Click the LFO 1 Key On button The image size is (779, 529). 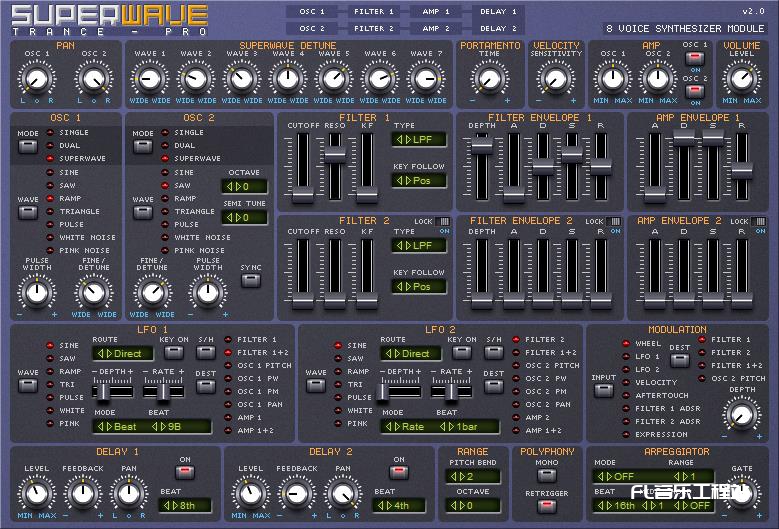tap(173, 353)
